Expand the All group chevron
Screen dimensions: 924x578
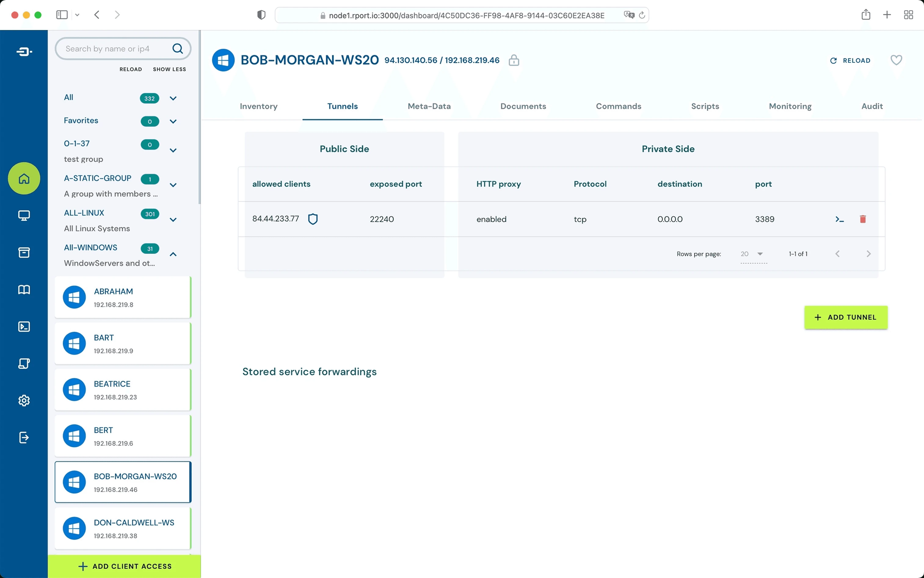click(x=173, y=99)
